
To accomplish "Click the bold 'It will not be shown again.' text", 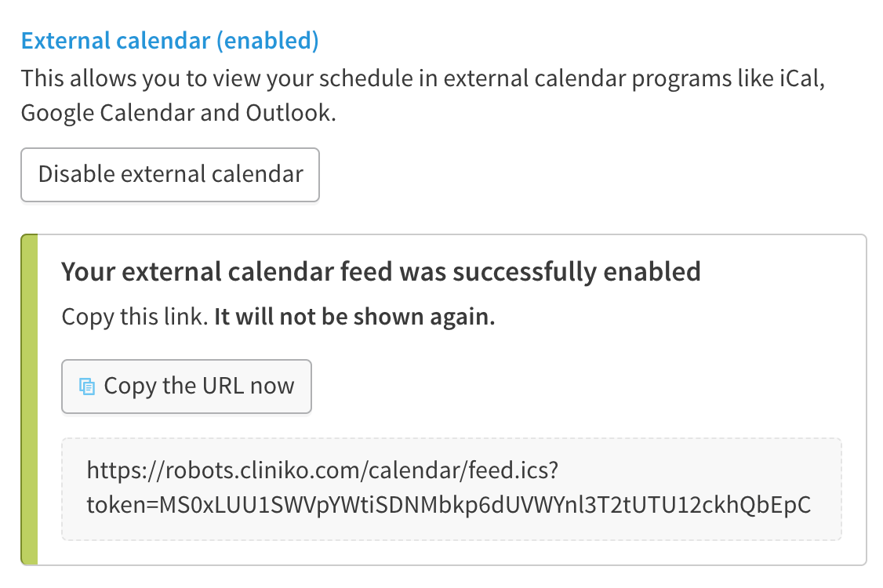I will (354, 317).
